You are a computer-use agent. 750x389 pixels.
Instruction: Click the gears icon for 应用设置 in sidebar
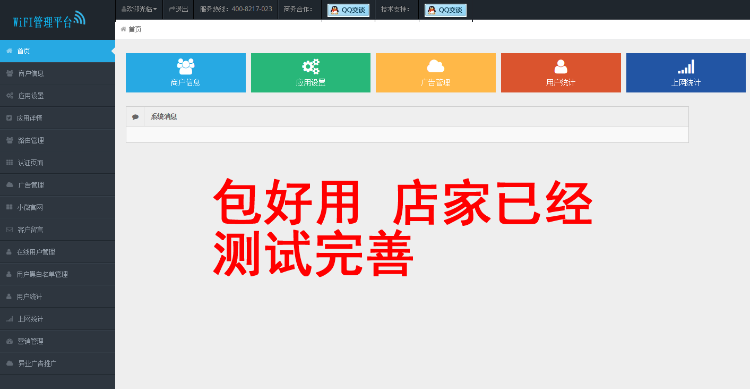[10, 96]
